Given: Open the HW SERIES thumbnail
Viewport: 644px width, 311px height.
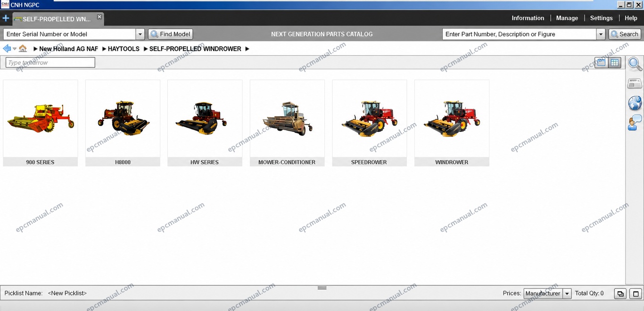Looking at the screenshot, I should pos(205,118).
